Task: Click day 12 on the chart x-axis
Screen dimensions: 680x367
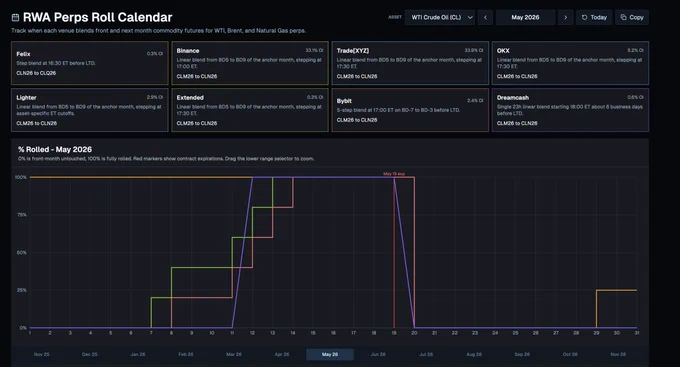Action: pos(252,333)
